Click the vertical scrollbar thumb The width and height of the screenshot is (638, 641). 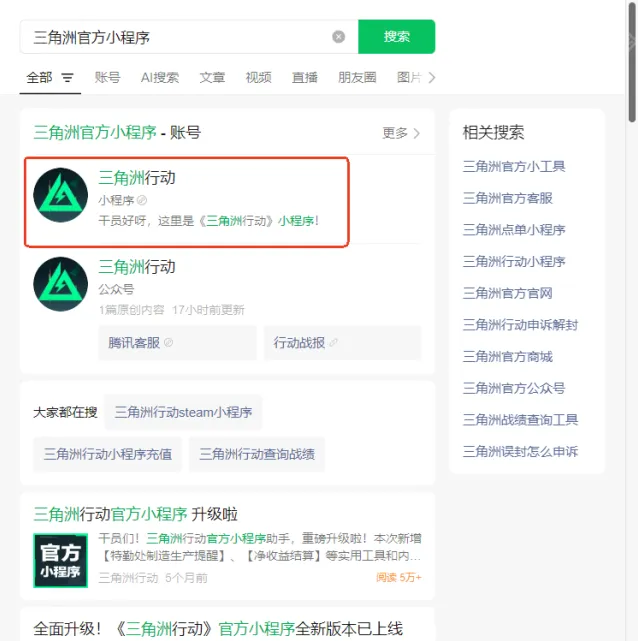(632, 61)
